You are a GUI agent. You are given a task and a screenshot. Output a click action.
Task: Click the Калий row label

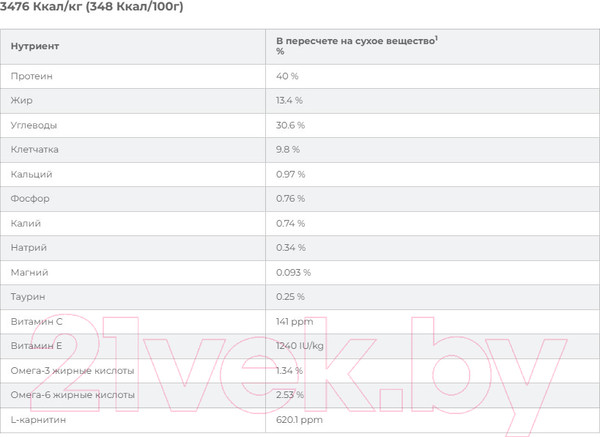(26, 223)
